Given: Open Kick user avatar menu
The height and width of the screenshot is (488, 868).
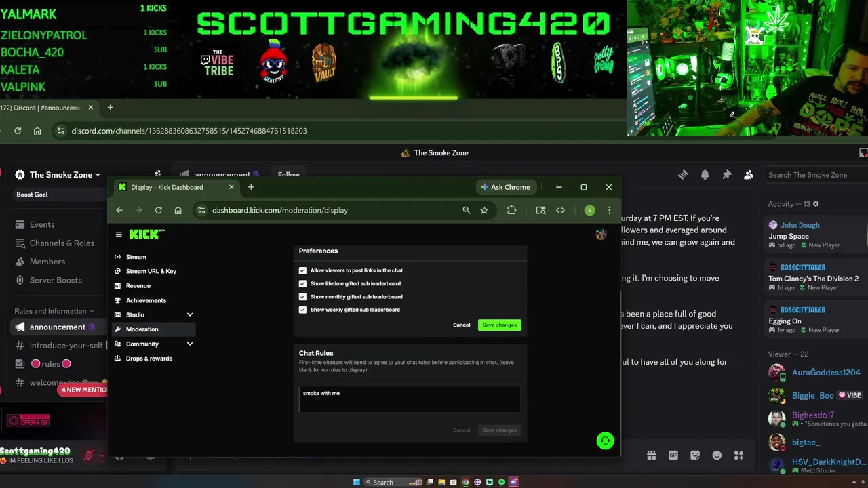Looking at the screenshot, I should tap(601, 235).
